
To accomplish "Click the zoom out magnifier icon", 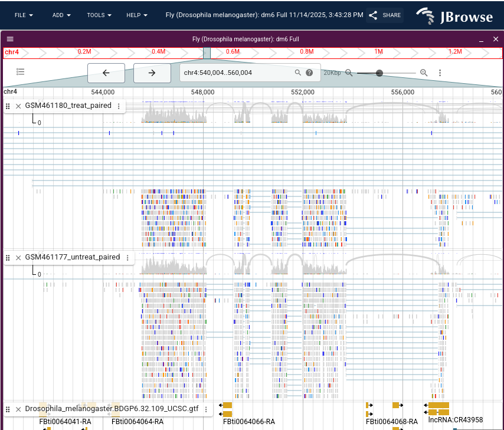I will (349, 73).
